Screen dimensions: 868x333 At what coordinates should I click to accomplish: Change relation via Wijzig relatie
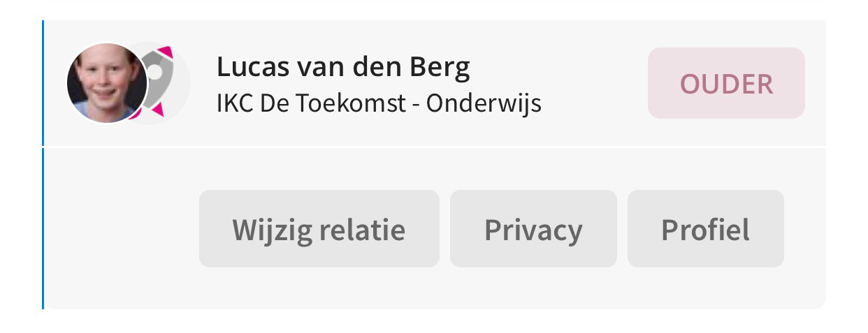(x=319, y=229)
